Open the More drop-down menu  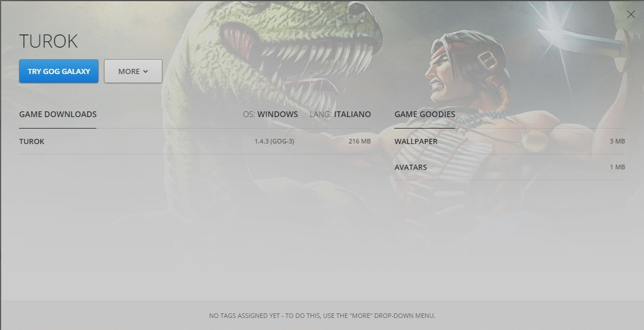coord(133,71)
